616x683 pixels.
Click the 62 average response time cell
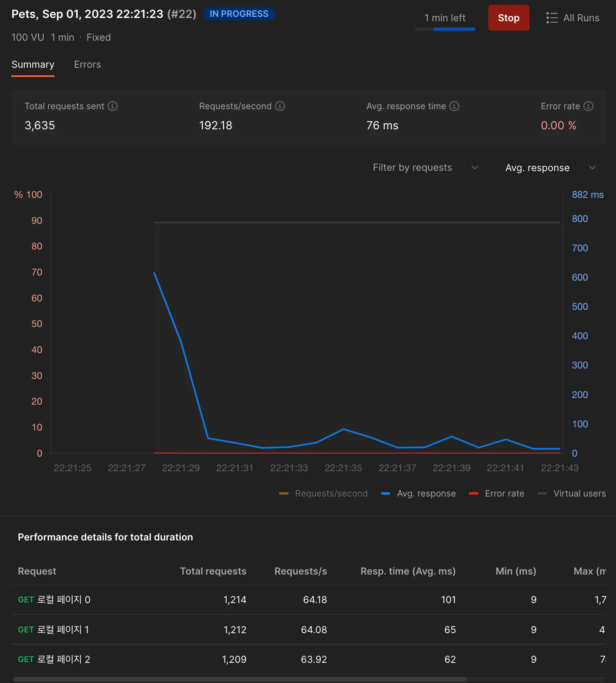[x=450, y=660]
